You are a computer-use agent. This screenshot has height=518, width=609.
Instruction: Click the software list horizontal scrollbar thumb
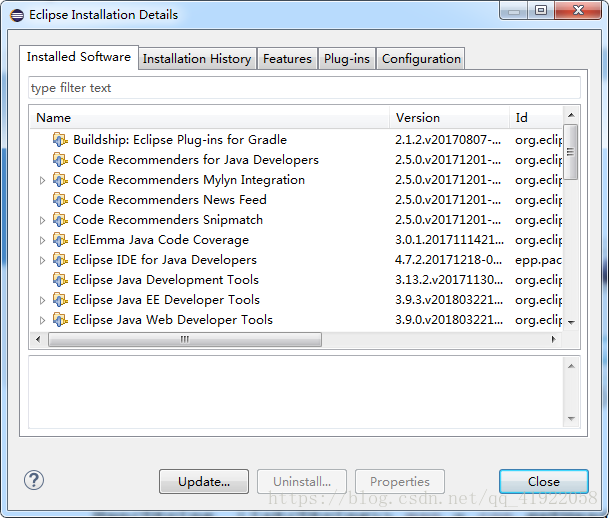[x=185, y=339]
